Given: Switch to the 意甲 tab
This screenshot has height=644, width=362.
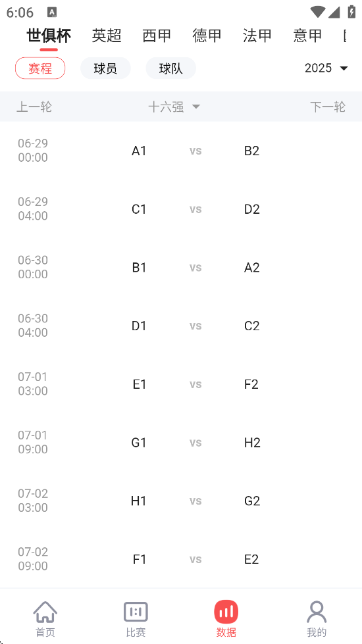Looking at the screenshot, I should pyautogui.click(x=307, y=36).
